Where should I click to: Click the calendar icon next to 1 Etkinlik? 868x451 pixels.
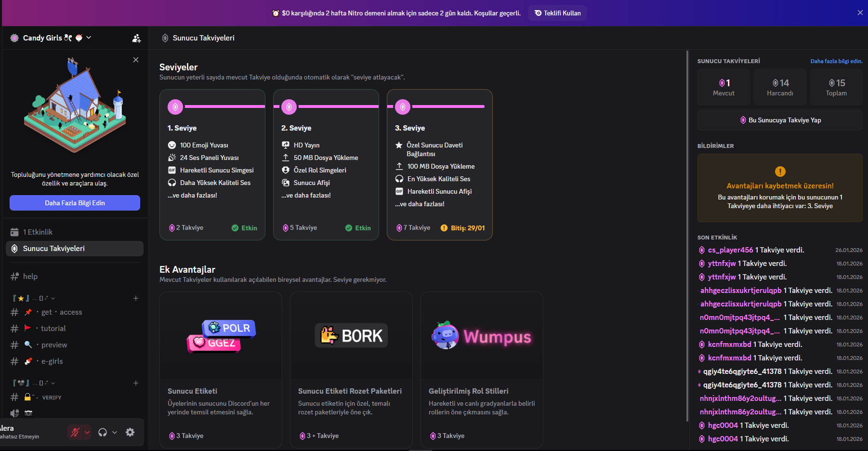(14, 232)
